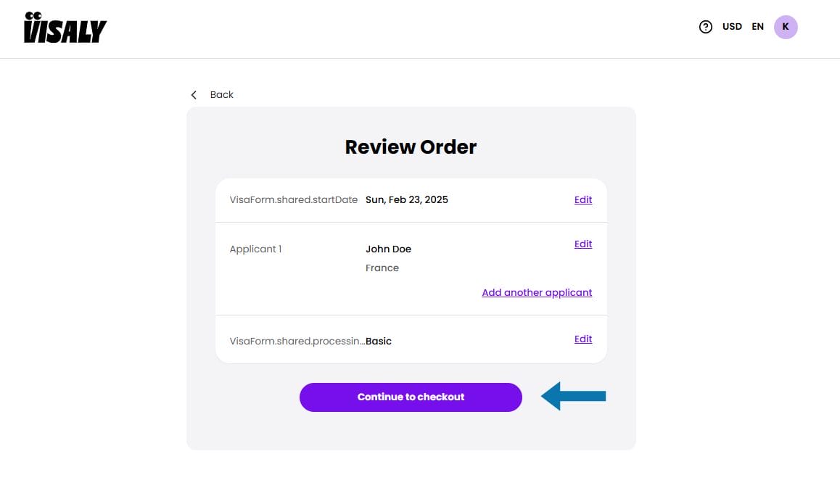Click the Applicant 1 label
This screenshot has width=840, height=504.
[x=255, y=249]
